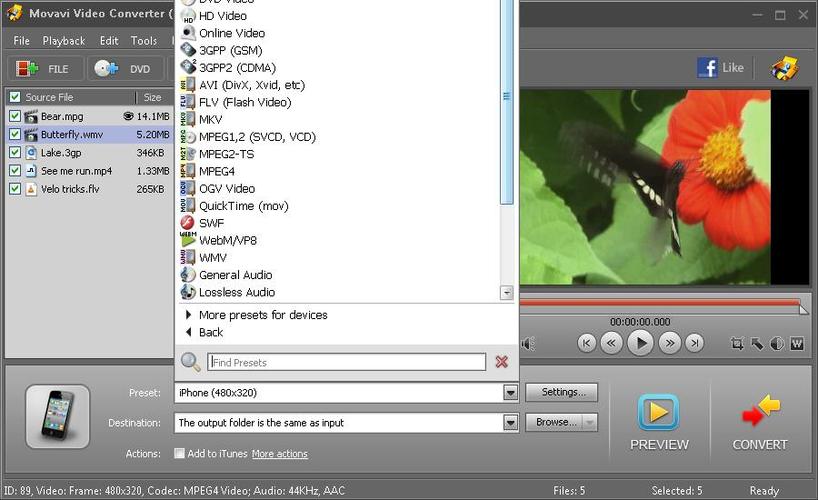Click the PREVIEW button

[659, 423]
